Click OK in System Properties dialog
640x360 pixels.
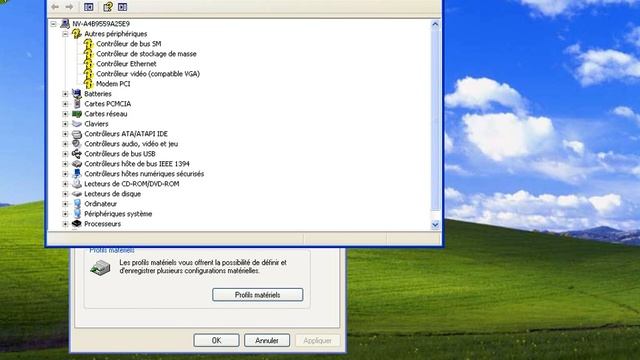pos(216,340)
